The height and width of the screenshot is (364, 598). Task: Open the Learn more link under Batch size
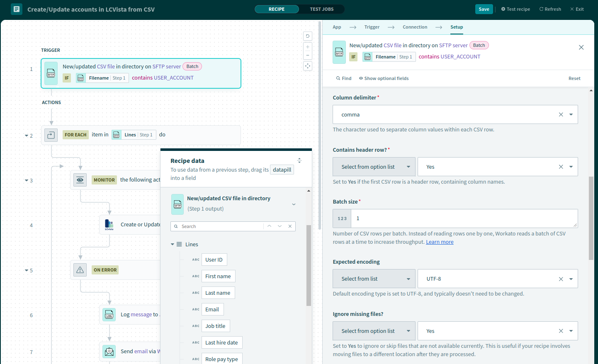440,242
